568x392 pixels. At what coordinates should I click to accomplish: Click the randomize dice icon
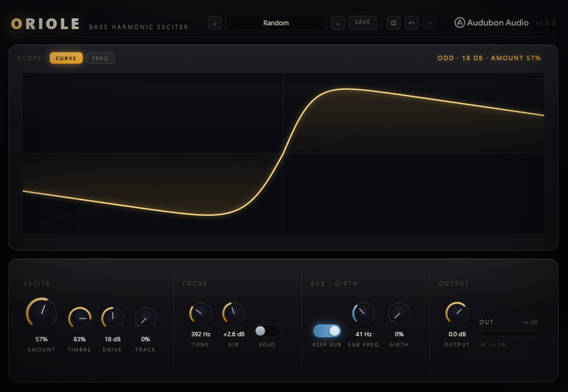tap(394, 23)
